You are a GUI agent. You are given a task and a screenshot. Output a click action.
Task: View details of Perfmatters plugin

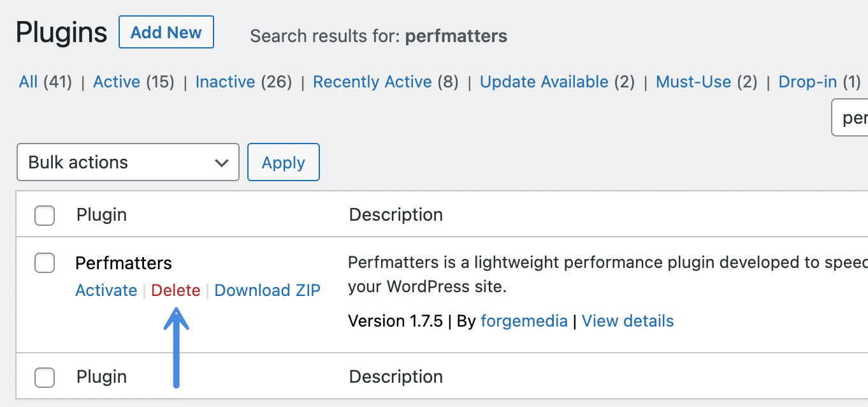pos(627,321)
